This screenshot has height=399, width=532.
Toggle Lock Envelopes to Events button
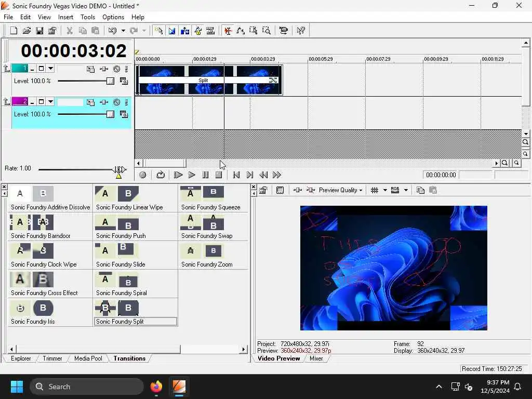click(198, 31)
